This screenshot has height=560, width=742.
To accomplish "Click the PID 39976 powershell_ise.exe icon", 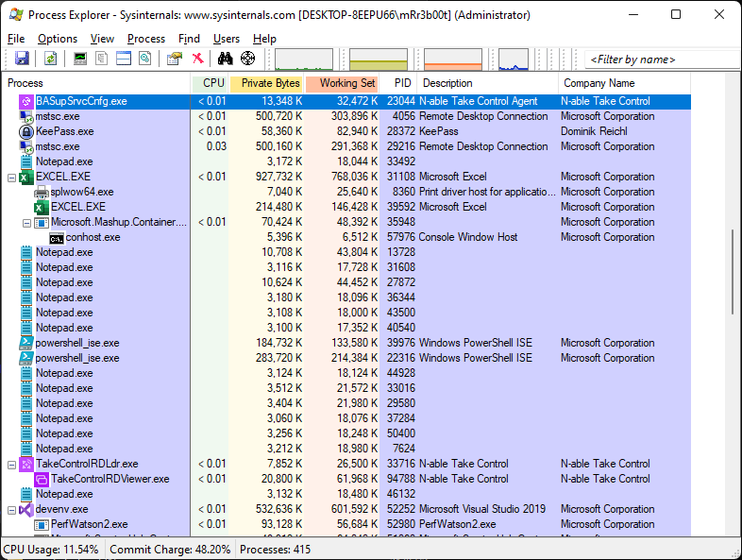I will tap(26, 343).
